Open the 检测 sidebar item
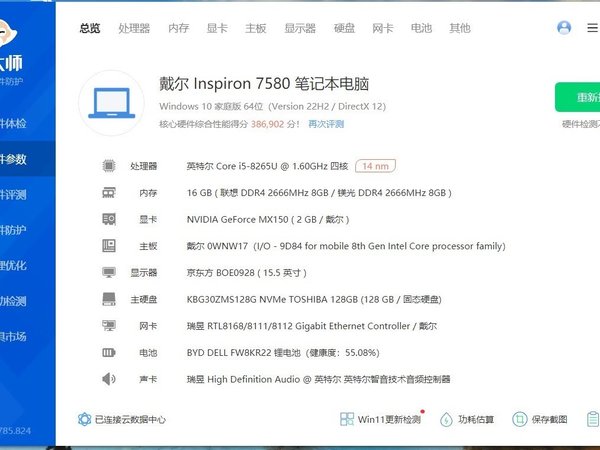Screen dimensions: 600x450 pyautogui.click(x=28, y=301)
